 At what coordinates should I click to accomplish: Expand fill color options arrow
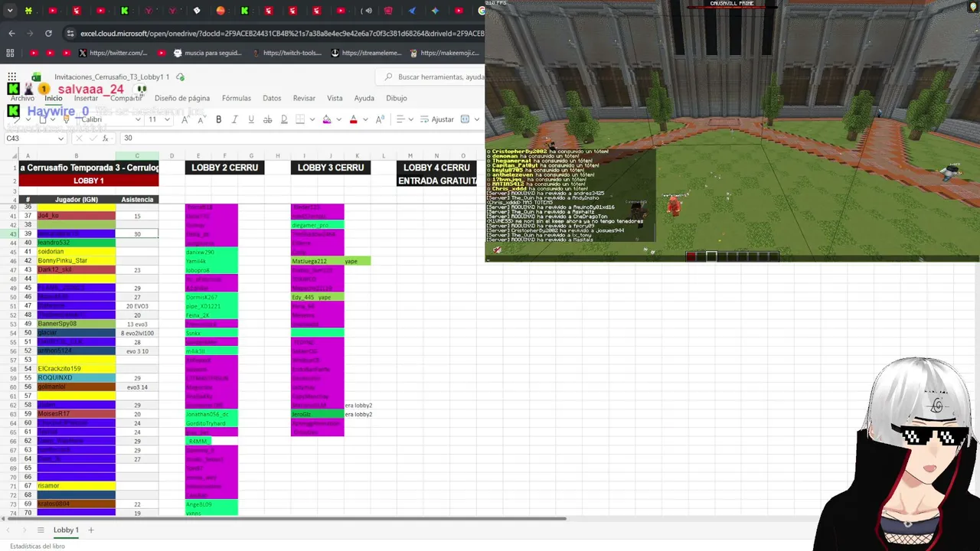pos(338,119)
